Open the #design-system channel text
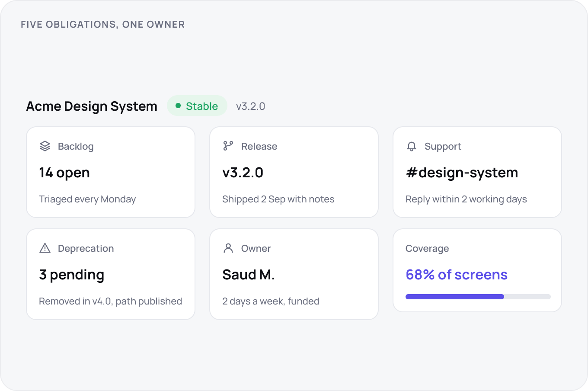588x391 pixels. (462, 173)
